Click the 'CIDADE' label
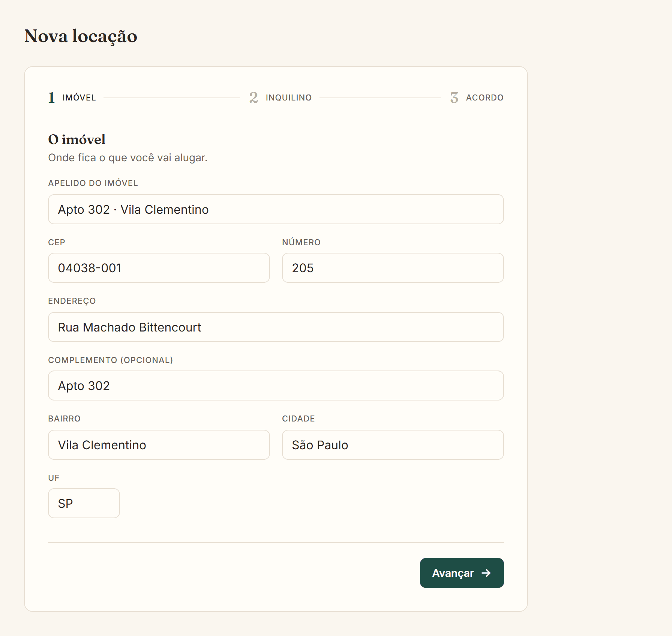Image resolution: width=672 pixels, height=636 pixels. [x=298, y=418]
